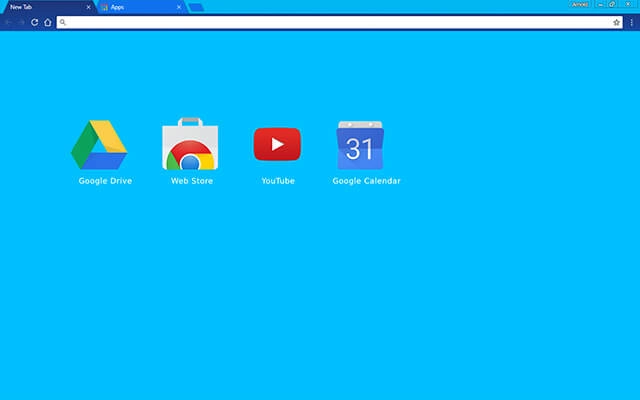Select the YouTube label text

tap(278, 181)
